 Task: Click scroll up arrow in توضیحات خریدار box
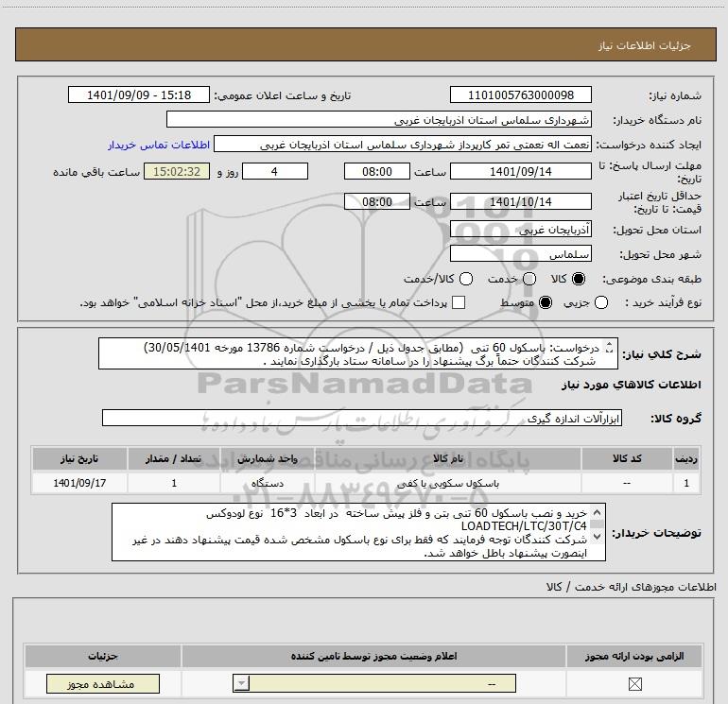point(598,513)
